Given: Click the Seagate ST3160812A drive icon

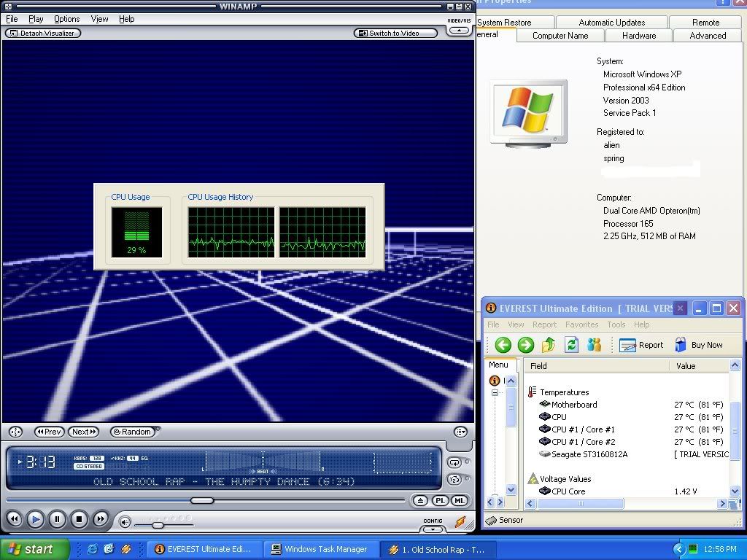Looking at the screenshot, I should (x=544, y=454).
